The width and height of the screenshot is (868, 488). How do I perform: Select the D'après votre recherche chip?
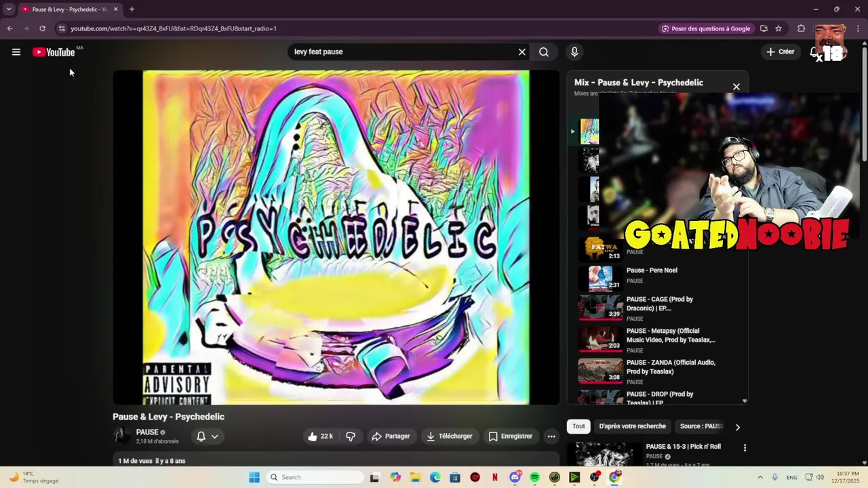632,426
